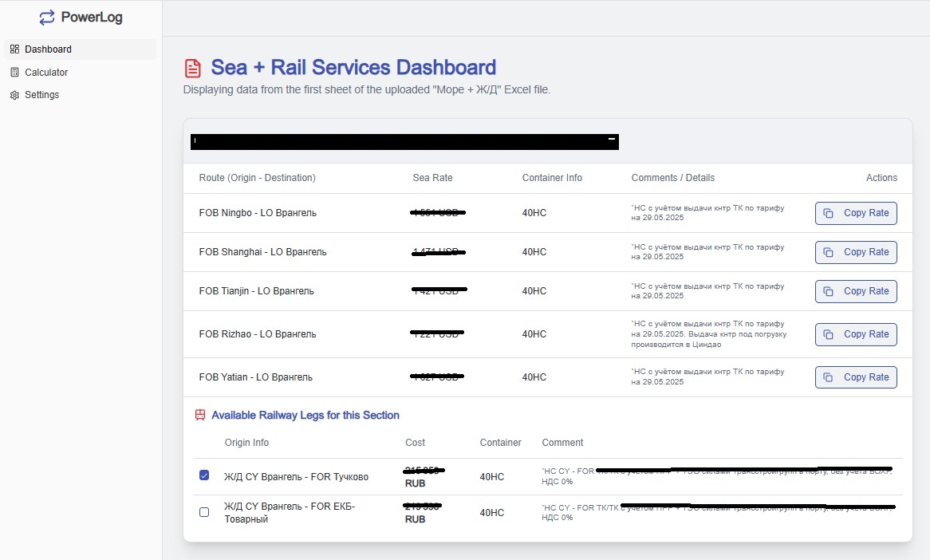The width and height of the screenshot is (930, 560).
Task: Click the red train icon next to Available Railway Legs
Action: (x=199, y=415)
